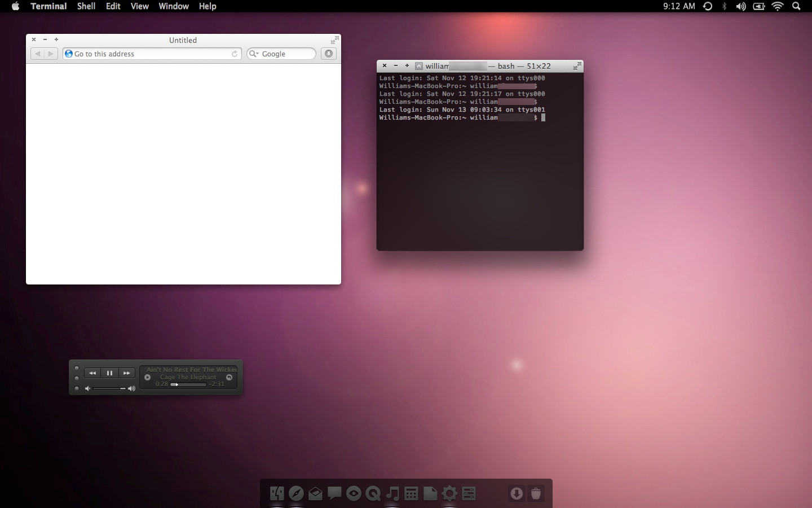Mute using the small speaker icon in mini player
The width and height of the screenshot is (812, 508).
87,388
